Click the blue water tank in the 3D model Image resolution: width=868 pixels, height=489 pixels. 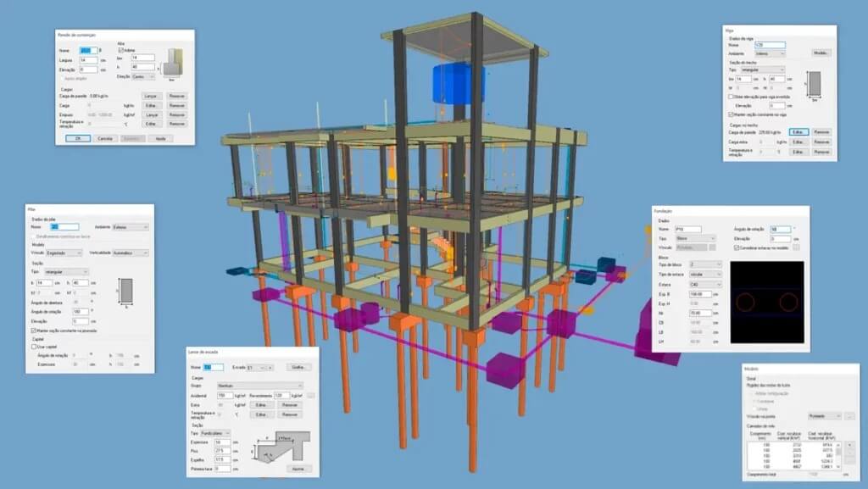(x=457, y=84)
